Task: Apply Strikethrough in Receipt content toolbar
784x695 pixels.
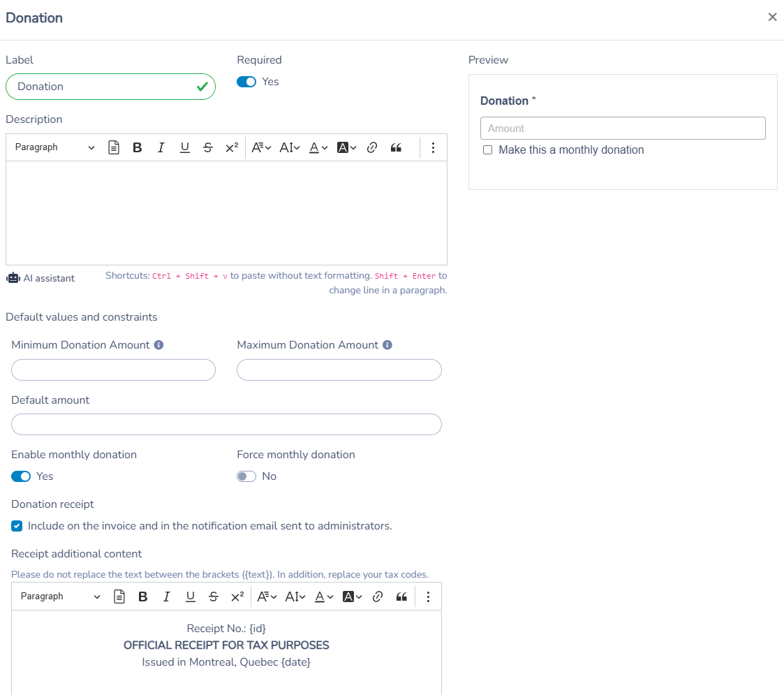Action: point(214,597)
